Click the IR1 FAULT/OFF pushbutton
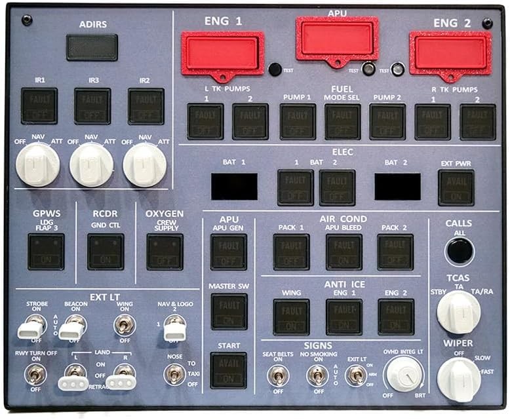 pyautogui.click(x=39, y=106)
